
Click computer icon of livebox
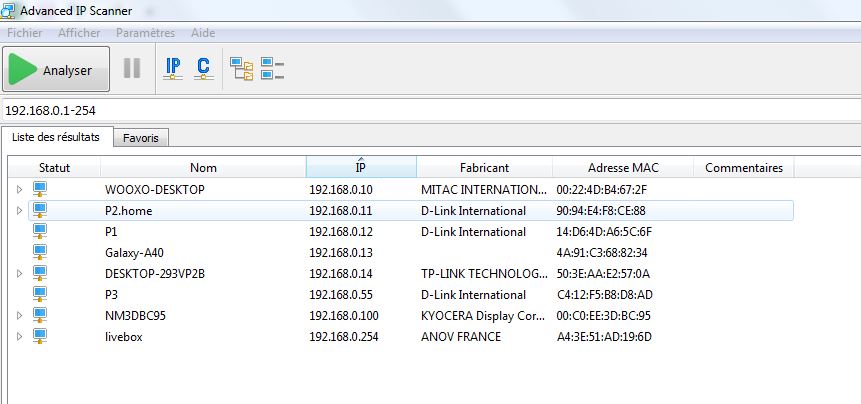pos(40,336)
